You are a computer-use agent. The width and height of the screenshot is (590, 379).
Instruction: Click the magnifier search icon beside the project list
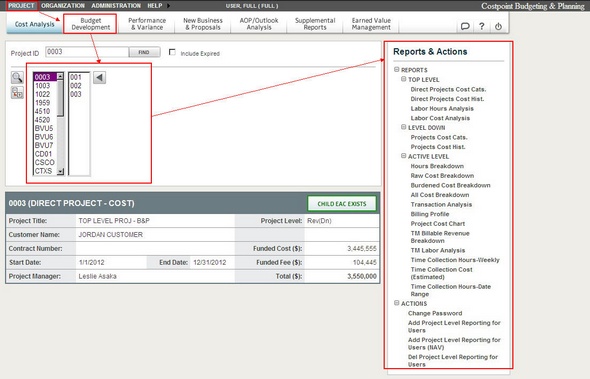point(17,78)
